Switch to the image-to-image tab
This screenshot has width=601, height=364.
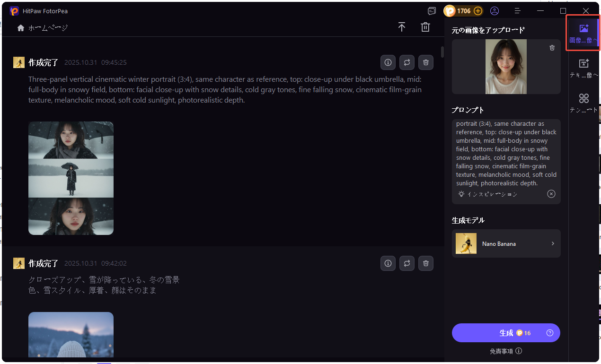pos(583,33)
